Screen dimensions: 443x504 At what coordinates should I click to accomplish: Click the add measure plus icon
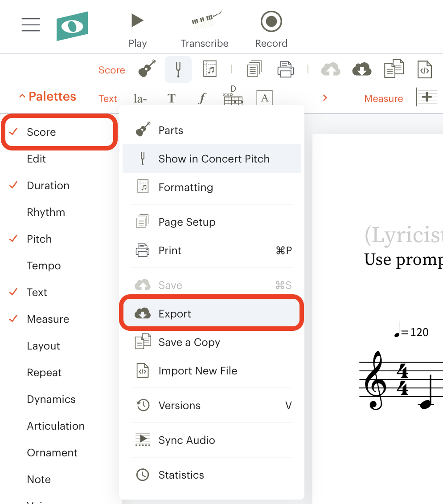[427, 98]
